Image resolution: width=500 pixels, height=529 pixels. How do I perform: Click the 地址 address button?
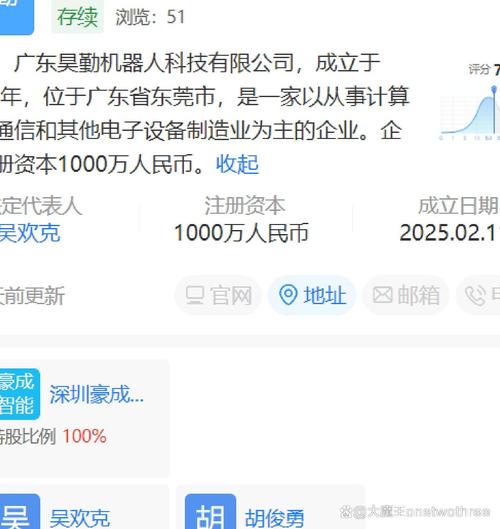[312, 296]
